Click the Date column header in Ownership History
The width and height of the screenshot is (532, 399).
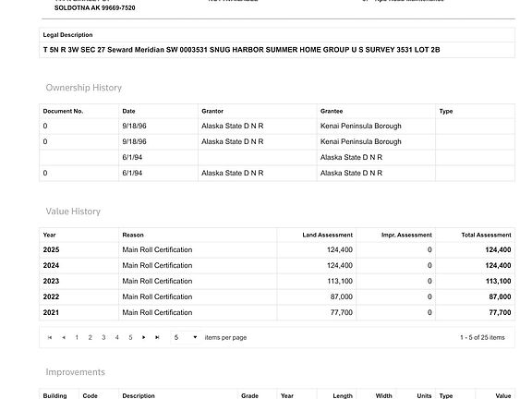coord(128,111)
